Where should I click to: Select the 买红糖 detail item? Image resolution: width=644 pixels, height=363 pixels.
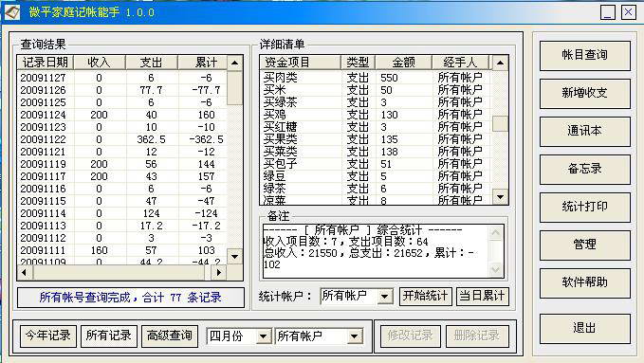coord(376,126)
